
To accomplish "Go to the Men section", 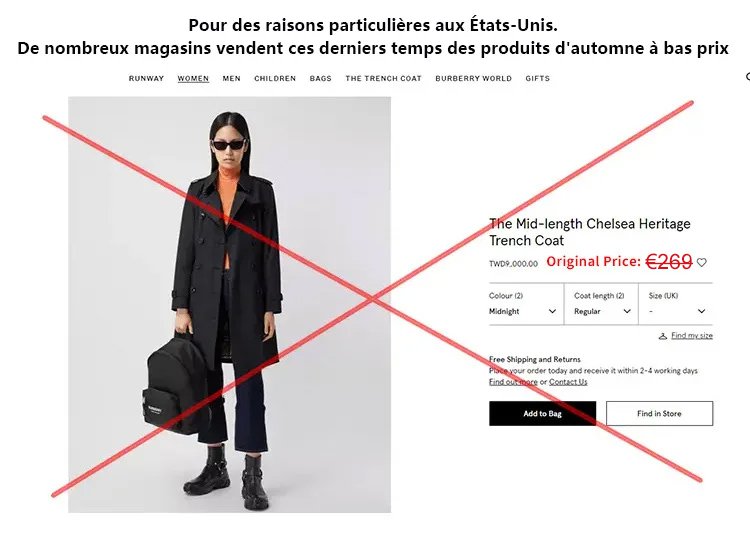I will (232, 78).
